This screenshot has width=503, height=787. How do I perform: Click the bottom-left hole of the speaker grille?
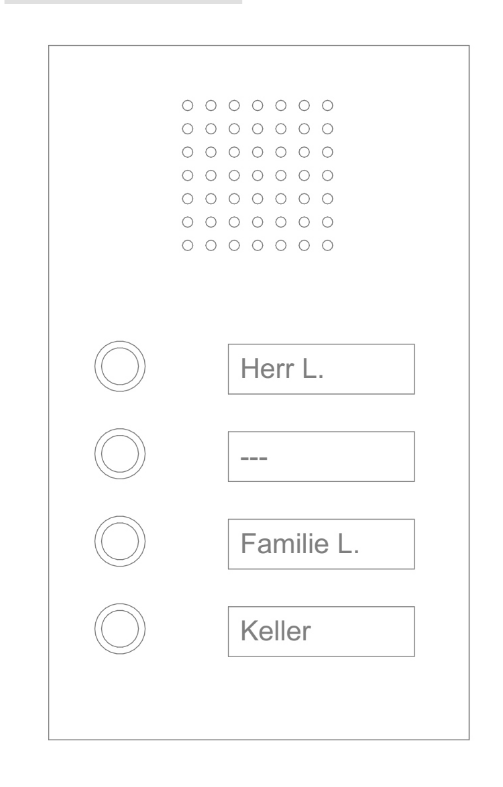(187, 245)
